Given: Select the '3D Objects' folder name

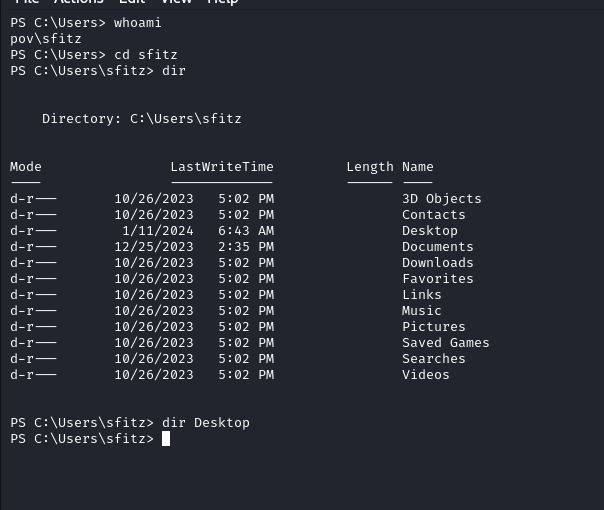Looking at the screenshot, I should pos(442,199).
